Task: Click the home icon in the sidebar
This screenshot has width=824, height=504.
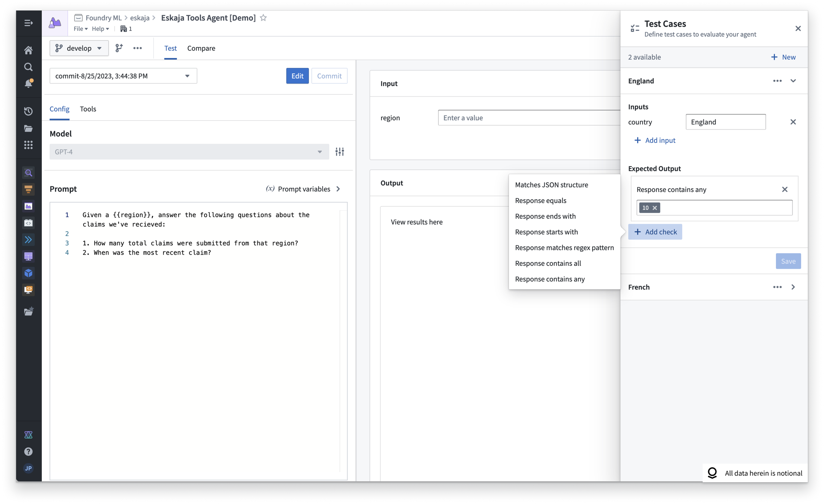Action: 28,50
